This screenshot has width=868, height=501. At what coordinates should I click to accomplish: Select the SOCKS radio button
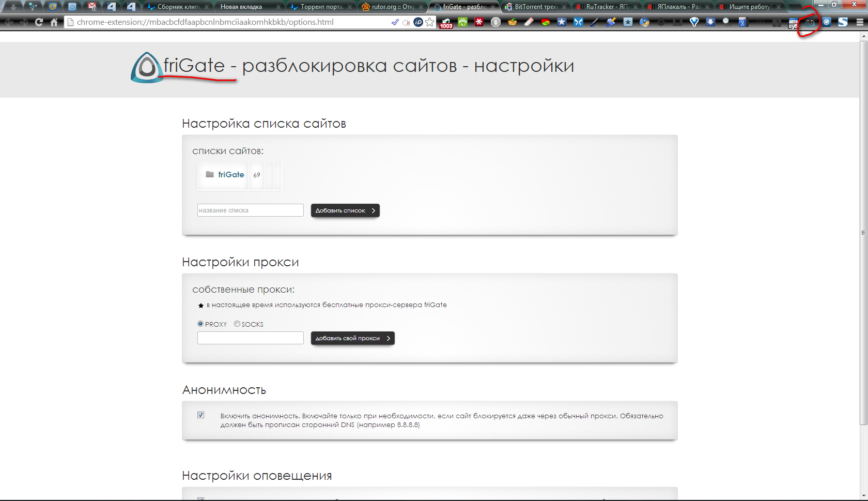[237, 324]
